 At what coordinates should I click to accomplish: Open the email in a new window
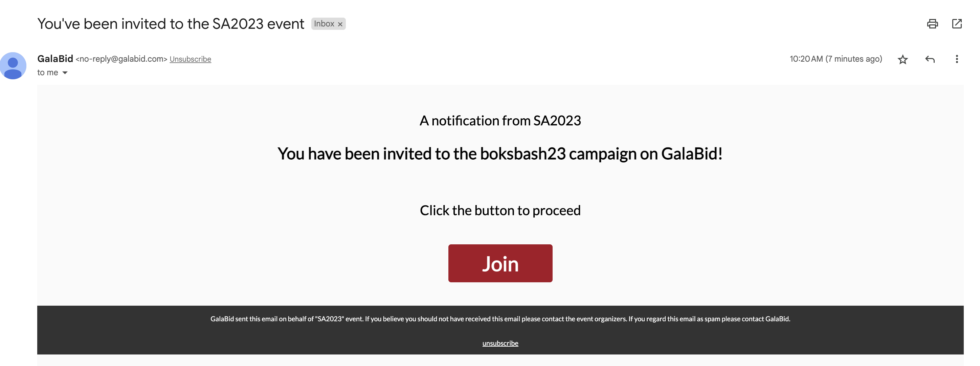click(x=957, y=24)
